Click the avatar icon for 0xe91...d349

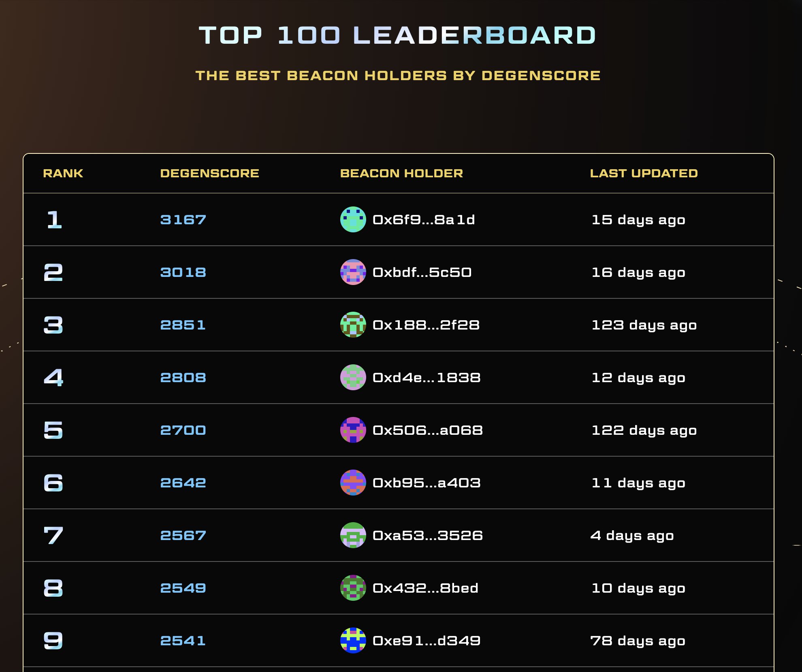tap(353, 640)
